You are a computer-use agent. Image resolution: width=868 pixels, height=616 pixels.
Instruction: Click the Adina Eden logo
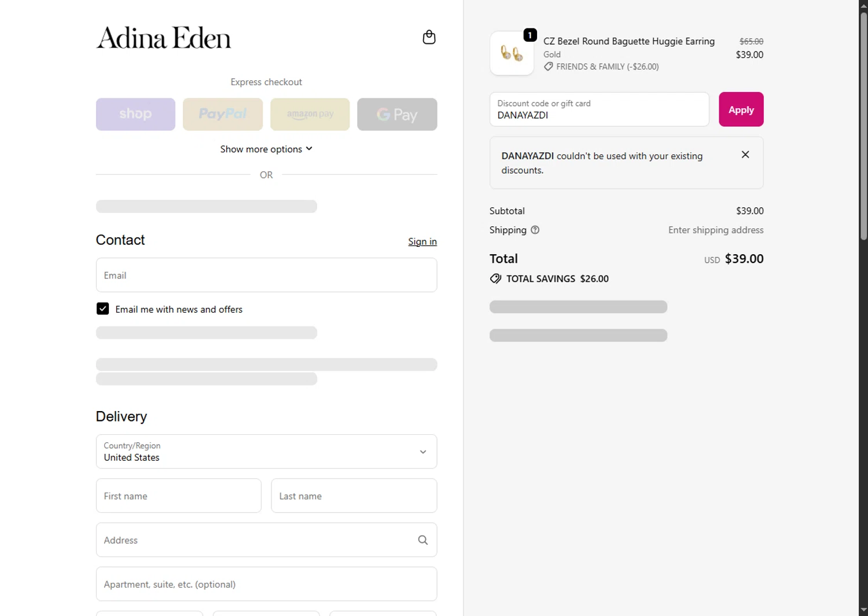[x=164, y=38]
